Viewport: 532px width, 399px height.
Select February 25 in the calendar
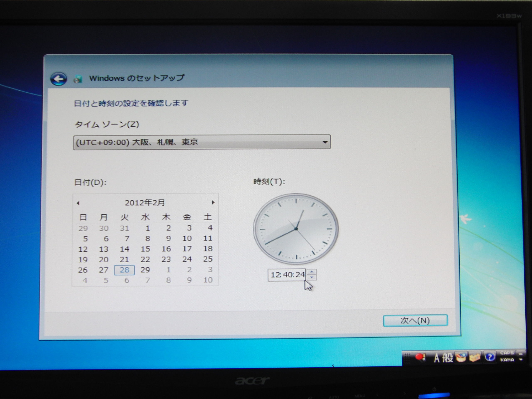[x=208, y=259]
